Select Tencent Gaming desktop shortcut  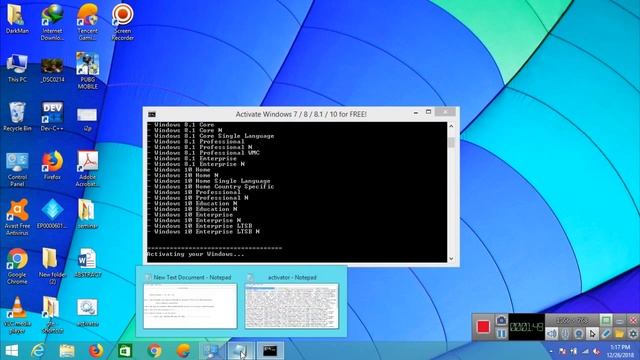pos(87,22)
